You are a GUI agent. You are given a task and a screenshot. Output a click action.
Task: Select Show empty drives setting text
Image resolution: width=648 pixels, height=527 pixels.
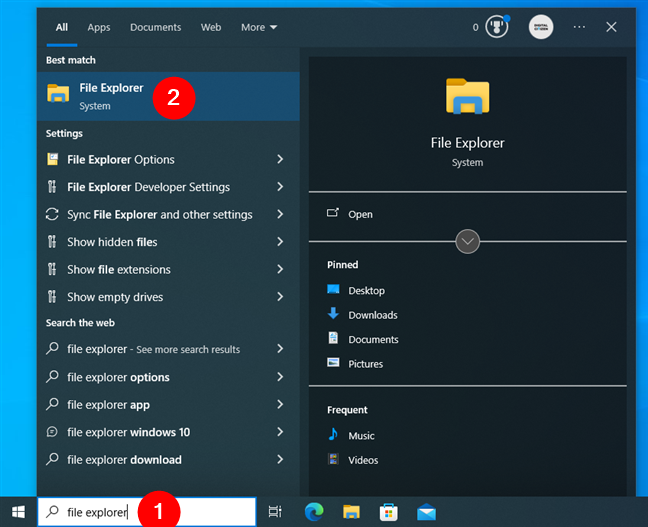pyautogui.click(x=115, y=297)
